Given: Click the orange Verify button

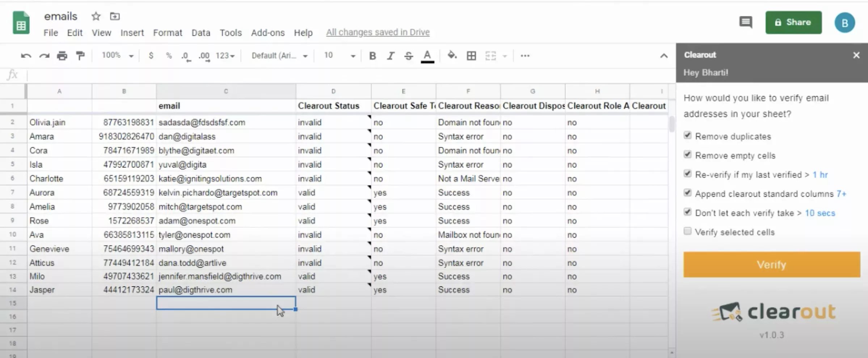Looking at the screenshot, I should (772, 265).
